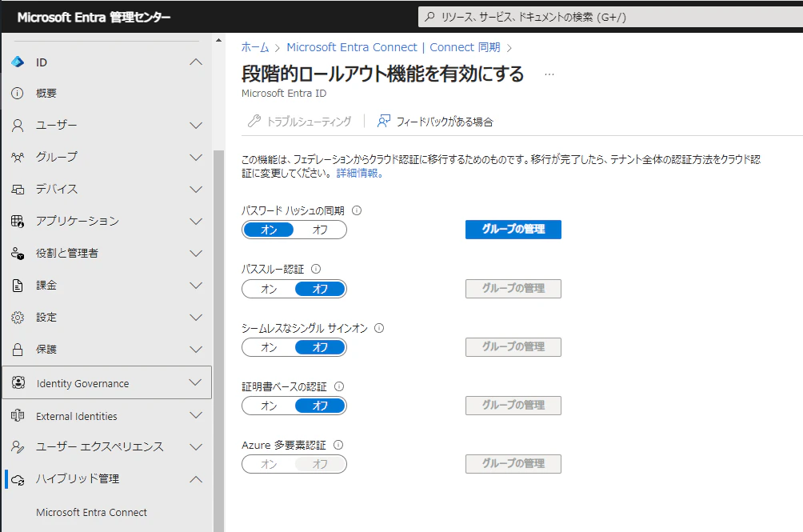Click the wrench icon for トラブルシューティング
803x532 pixels.
tap(254, 122)
